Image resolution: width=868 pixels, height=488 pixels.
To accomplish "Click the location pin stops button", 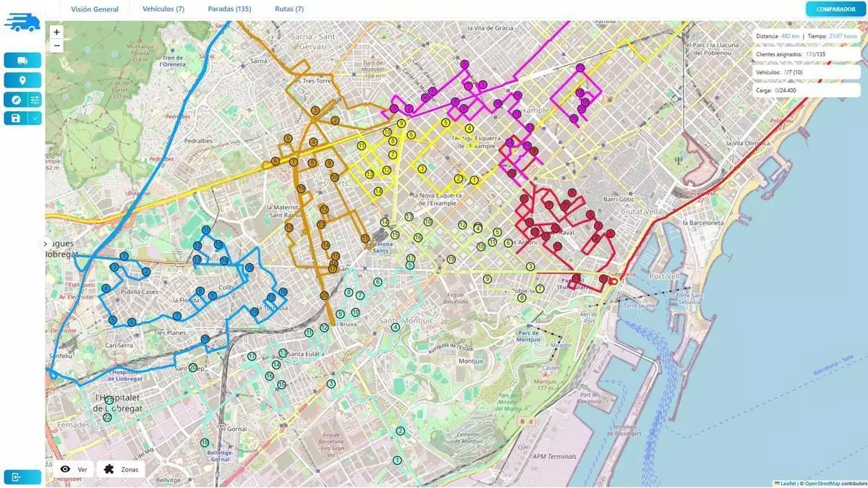I will (x=22, y=80).
